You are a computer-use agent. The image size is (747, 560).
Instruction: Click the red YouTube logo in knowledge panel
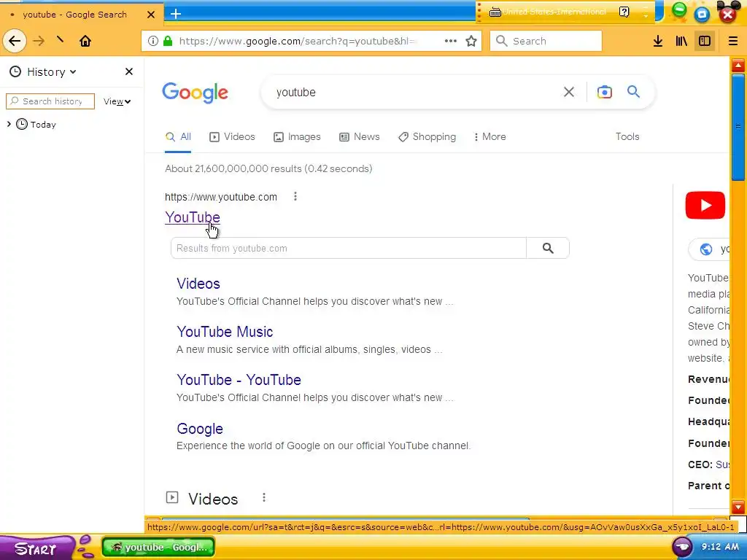(x=705, y=205)
